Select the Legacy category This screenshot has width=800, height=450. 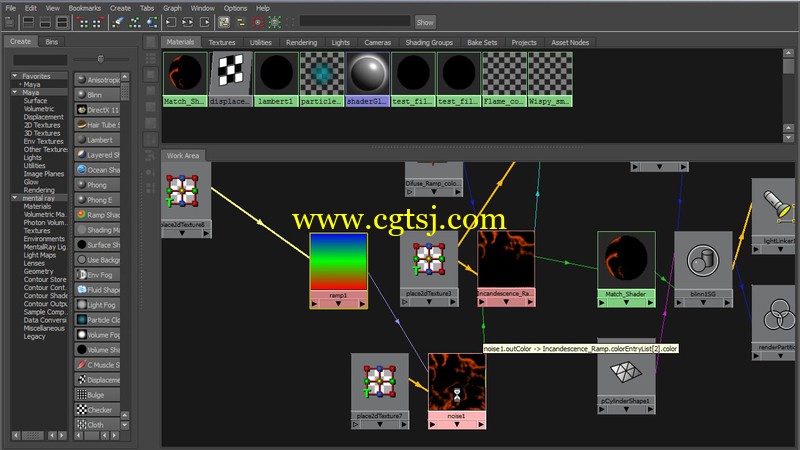34,337
